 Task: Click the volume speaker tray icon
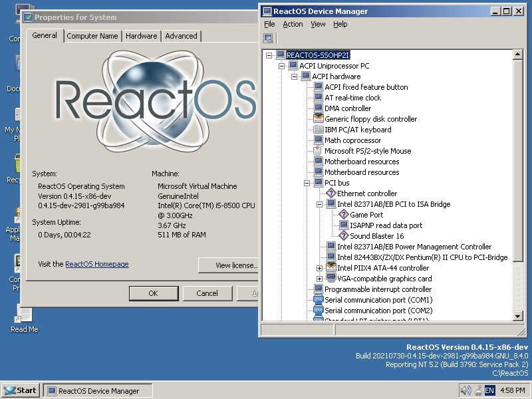click(465, 390)
